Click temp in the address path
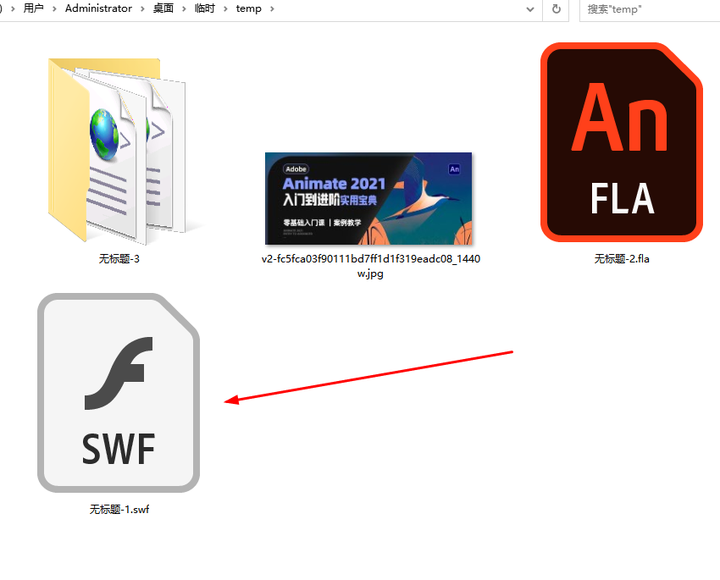720x580 pixels. (248, 8)
